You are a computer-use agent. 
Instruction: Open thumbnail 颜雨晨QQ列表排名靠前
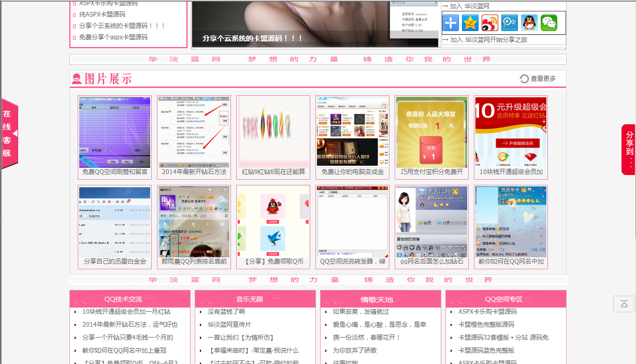point(194,227)
